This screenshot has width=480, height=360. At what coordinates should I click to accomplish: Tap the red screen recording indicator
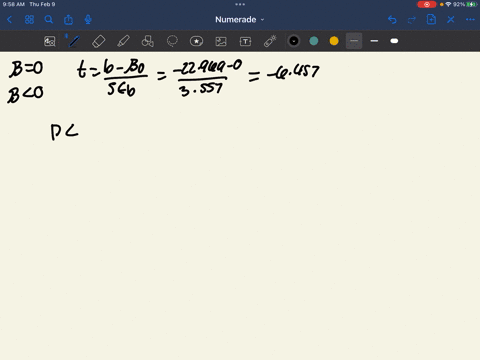tap(427, 4)
